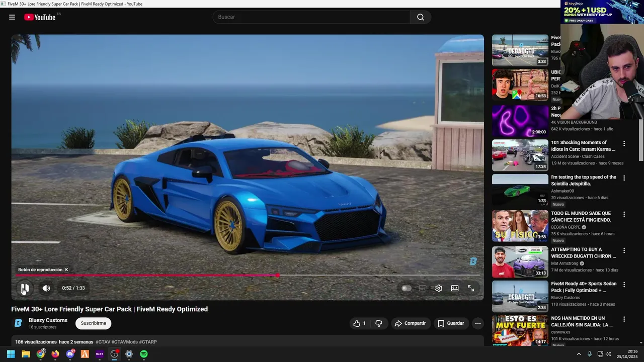Toggle subtitles in the player controls
Viewport: 644px width, 362px height.
click(x=423, y=288)
